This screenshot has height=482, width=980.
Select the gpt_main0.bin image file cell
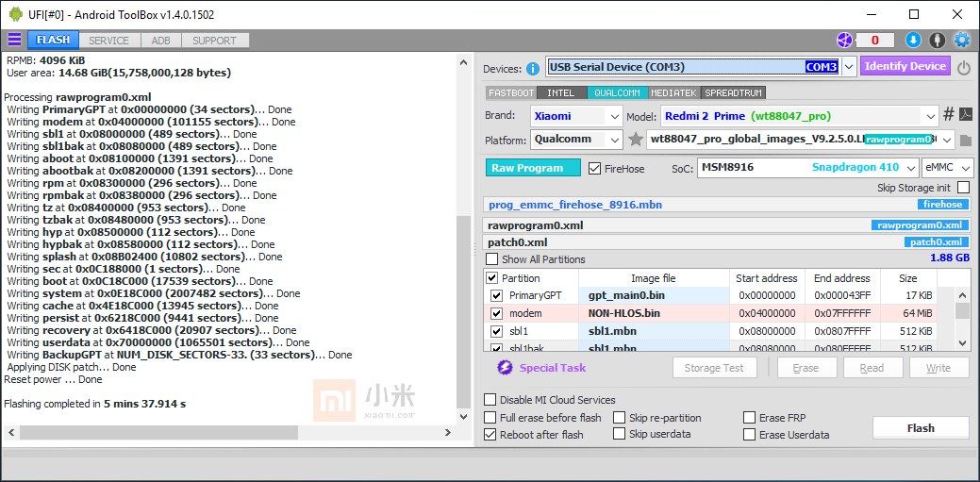[655, 295]
